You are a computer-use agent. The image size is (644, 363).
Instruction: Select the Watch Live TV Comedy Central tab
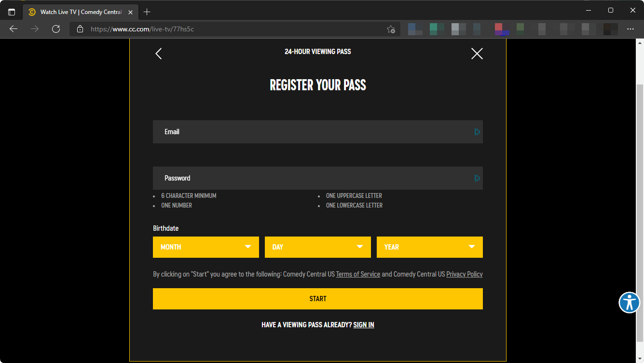coord(77,12)
